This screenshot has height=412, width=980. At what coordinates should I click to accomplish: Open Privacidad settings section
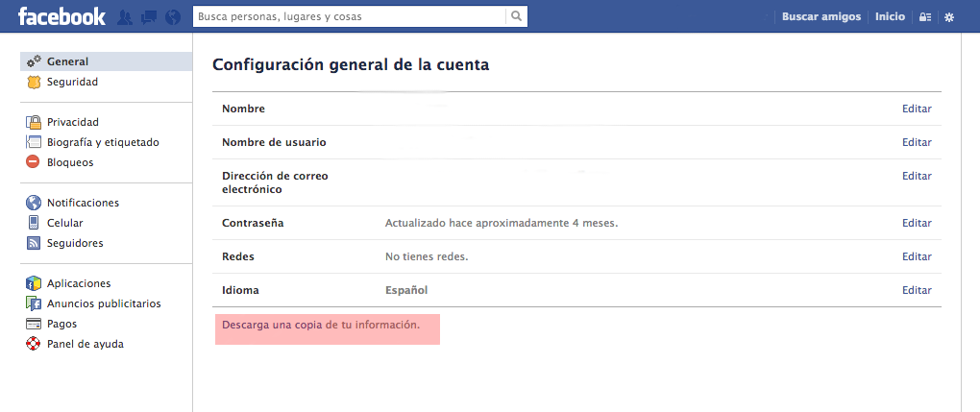click(72, 122)
